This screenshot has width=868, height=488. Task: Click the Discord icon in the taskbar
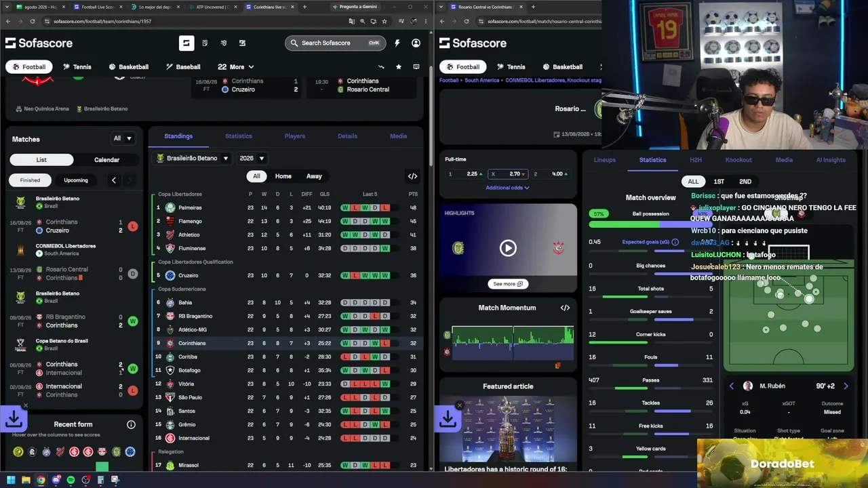[x=56, y=481]
